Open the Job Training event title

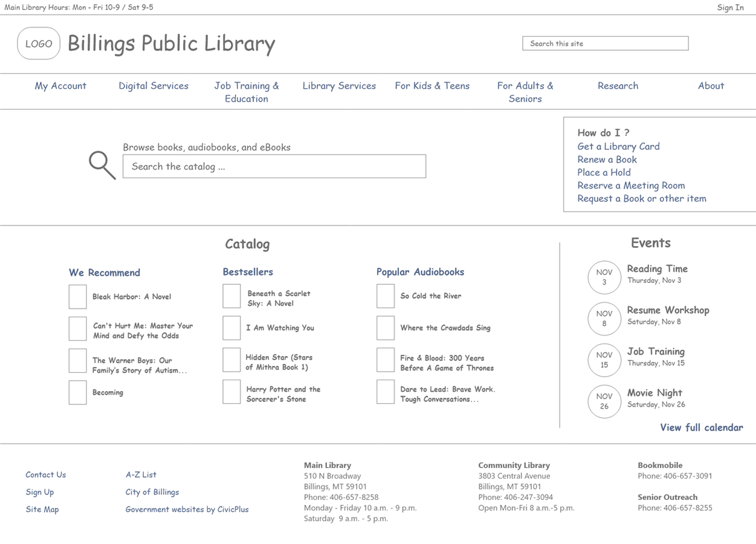(x=656, y=351)
